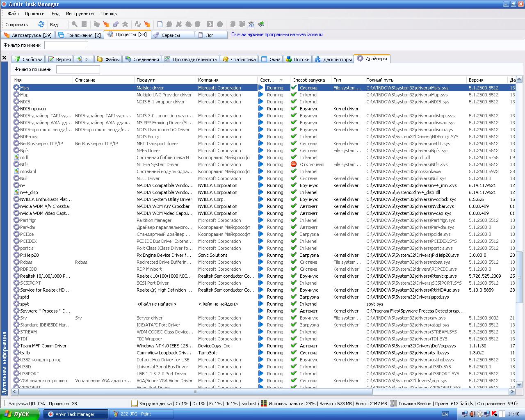Open the Файл menu
The image size is (525, 420).
pos(13,14)
